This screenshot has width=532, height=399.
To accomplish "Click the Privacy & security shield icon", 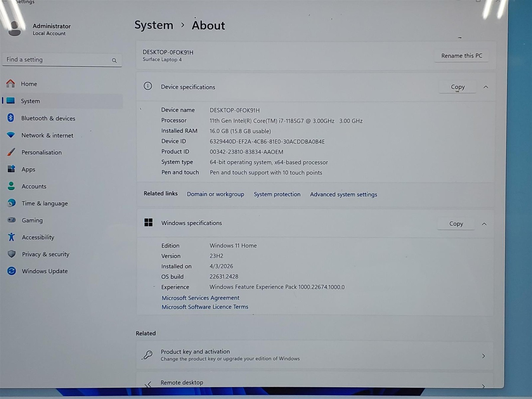I will point(12,254).
